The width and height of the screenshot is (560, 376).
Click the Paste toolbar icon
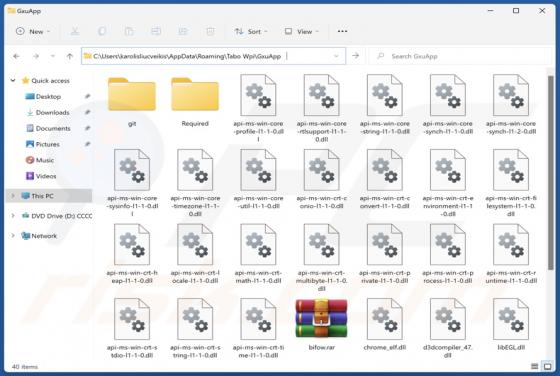[129, 31]
